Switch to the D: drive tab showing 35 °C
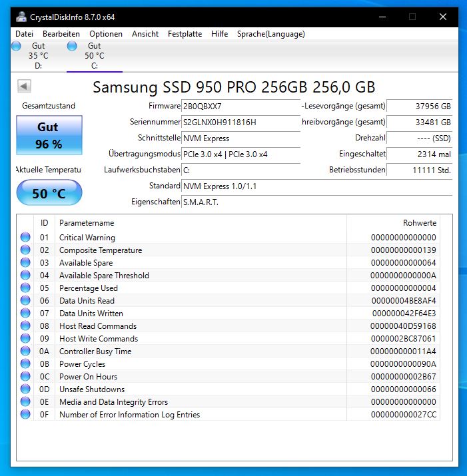The height and width of the screenshot is (476, 467). click(x=38, y=55)
